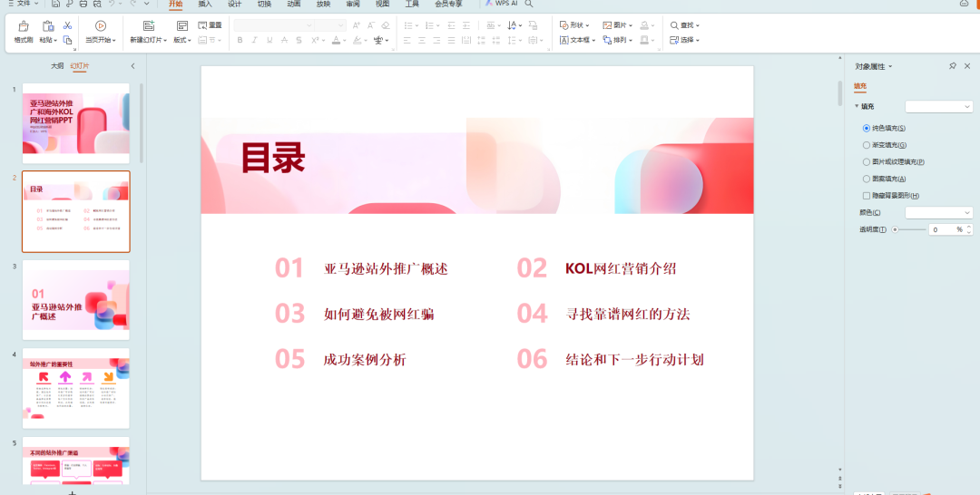Viewport: 980px width, 495px height.
Task: Click the Shapes (形状) icon
Action: (563, 25)
